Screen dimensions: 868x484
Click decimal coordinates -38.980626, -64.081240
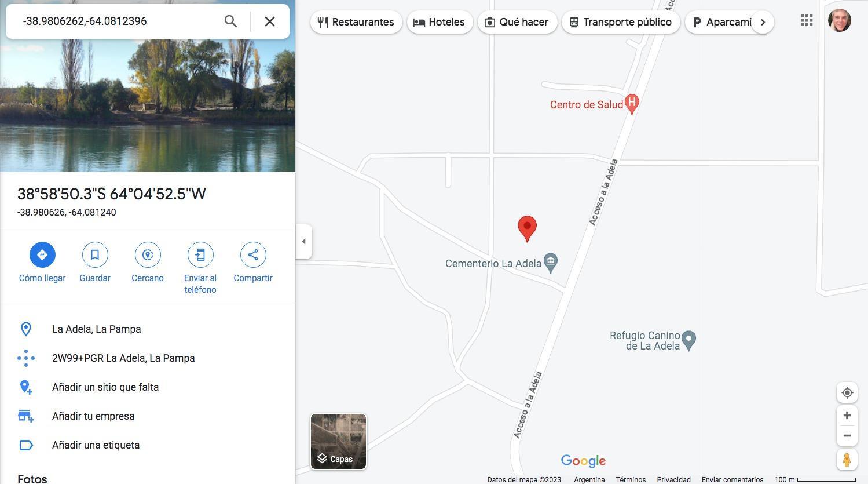(67, 212)
